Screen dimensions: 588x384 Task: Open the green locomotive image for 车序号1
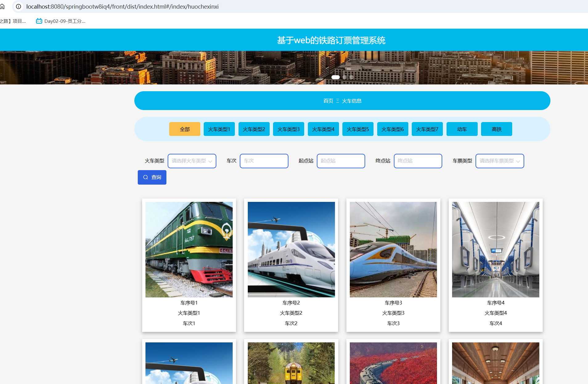point(189,249)
